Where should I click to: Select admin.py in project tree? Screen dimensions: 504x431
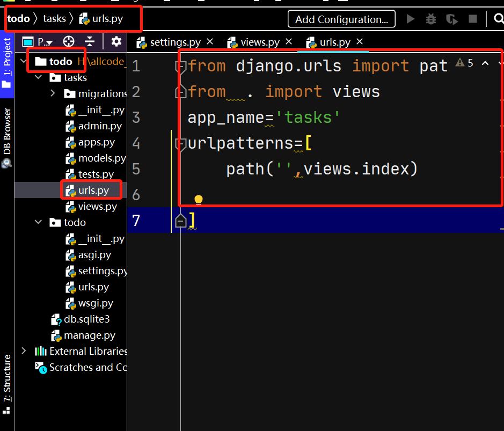[93, 126]
